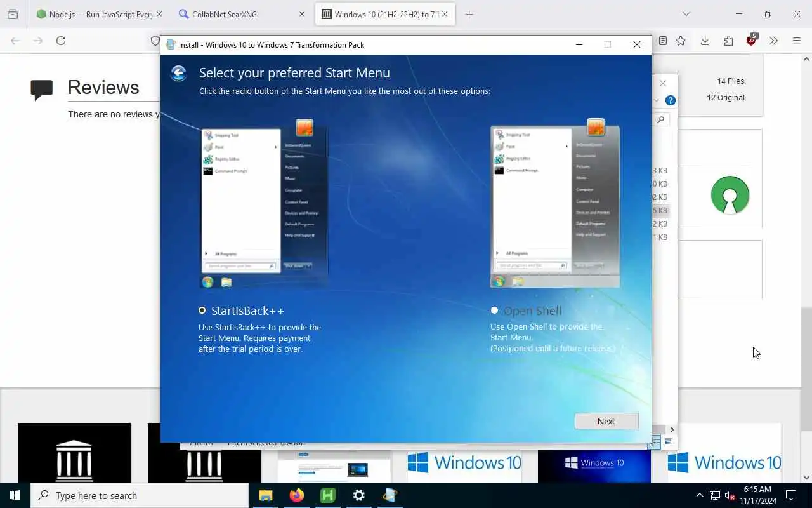Click the installer title bar icon
The image size is (812, 508).
(170, 44)
